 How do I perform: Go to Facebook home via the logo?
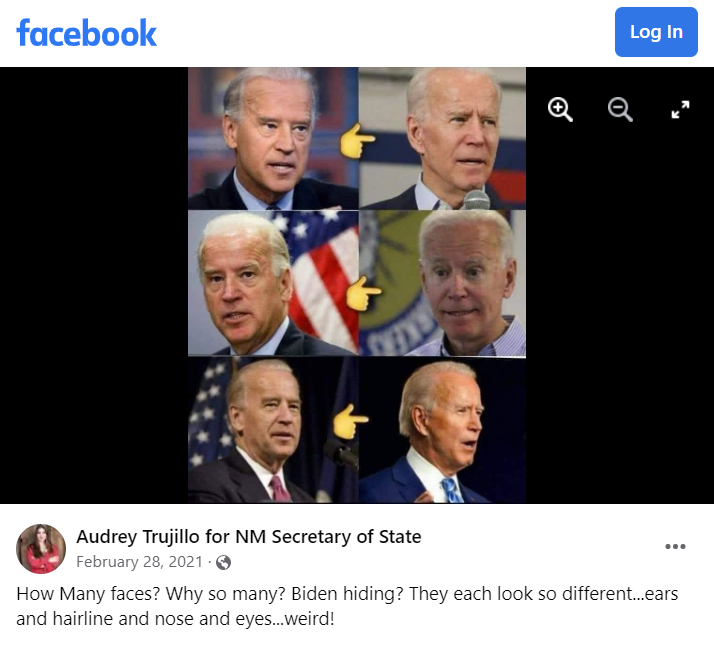coord(87,33)
